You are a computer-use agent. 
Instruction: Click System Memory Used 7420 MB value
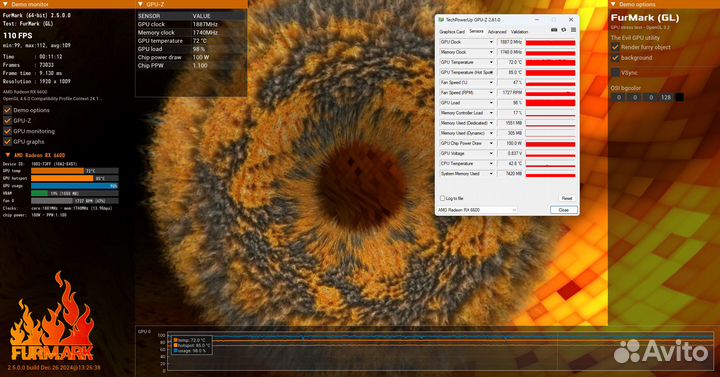tap(510, 174)
